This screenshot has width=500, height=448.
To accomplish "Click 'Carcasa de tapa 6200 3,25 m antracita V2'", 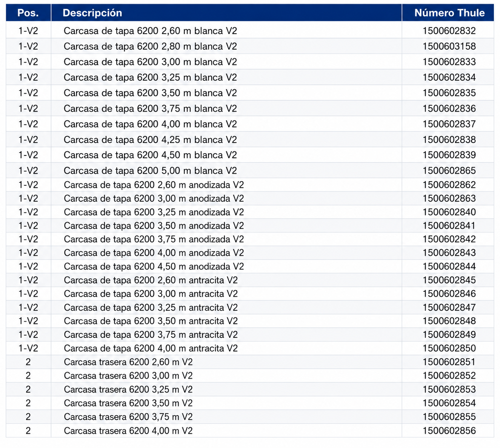I will point(151,308).
